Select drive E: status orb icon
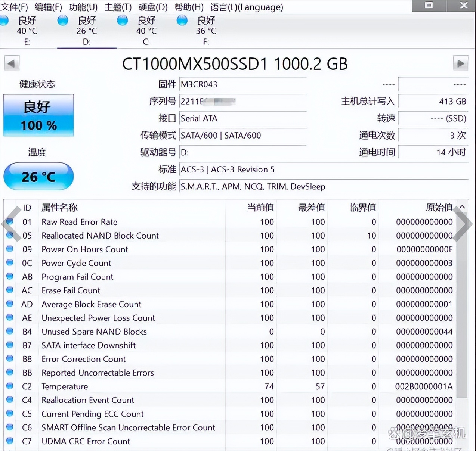This screenshot has width=476, height=451. [4, 21]
